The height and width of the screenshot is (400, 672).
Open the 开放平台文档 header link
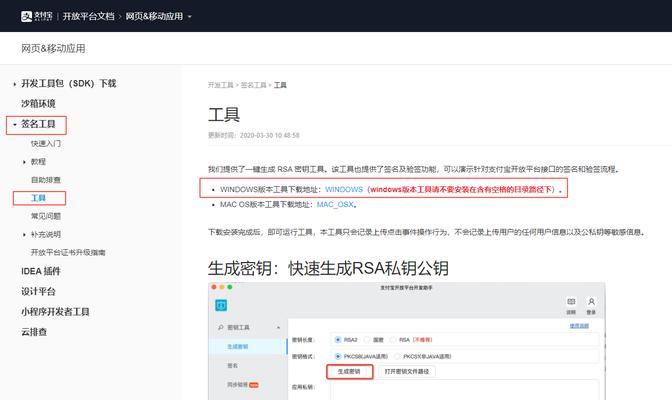click(x=88, y=16)
